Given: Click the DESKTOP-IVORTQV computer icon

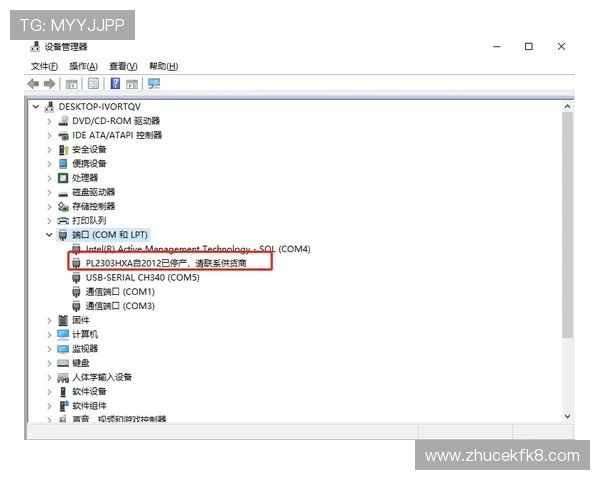Looking at the screenshot, I should [x=49, y=107].
